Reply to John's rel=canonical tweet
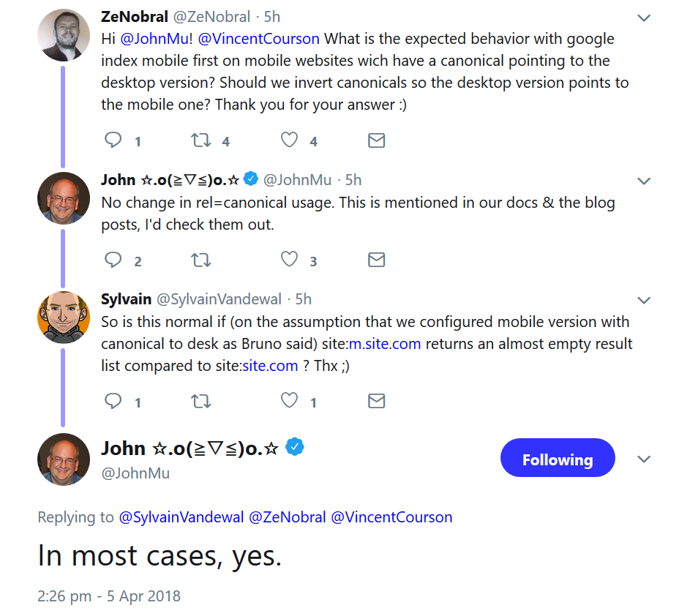The image size is (687, 616). coord(113,260)
